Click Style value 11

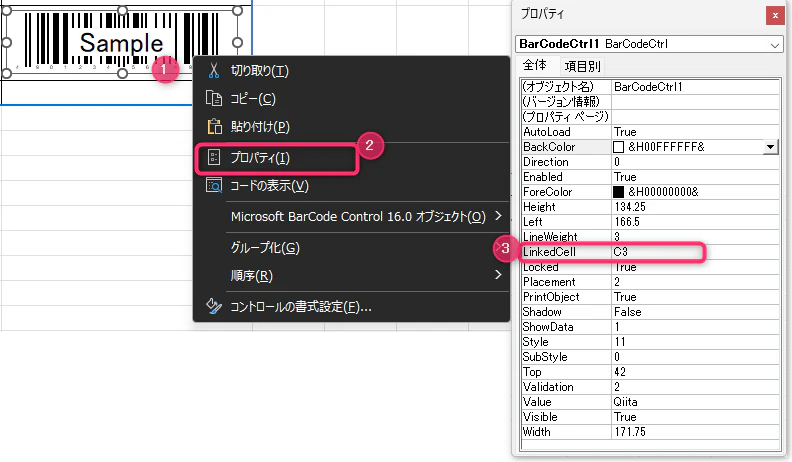pyautogui.click(x=620, y=342)
